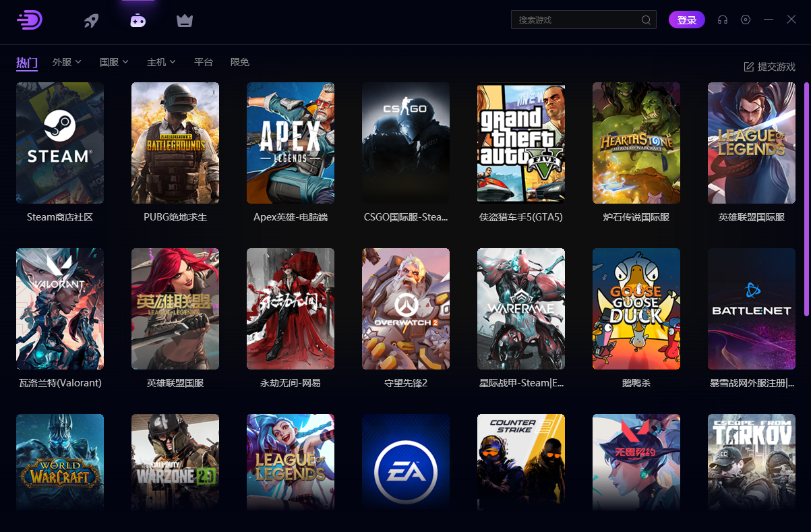This screenshot has width=811, height=532.
Task: Click the 提交游戏 edit icon
Action: (x=748, y=67)
